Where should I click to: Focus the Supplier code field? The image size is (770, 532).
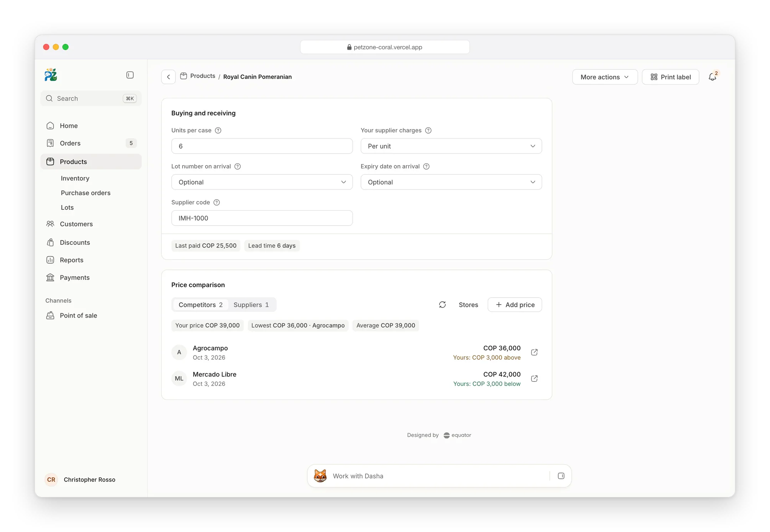[x=262, y=218]
